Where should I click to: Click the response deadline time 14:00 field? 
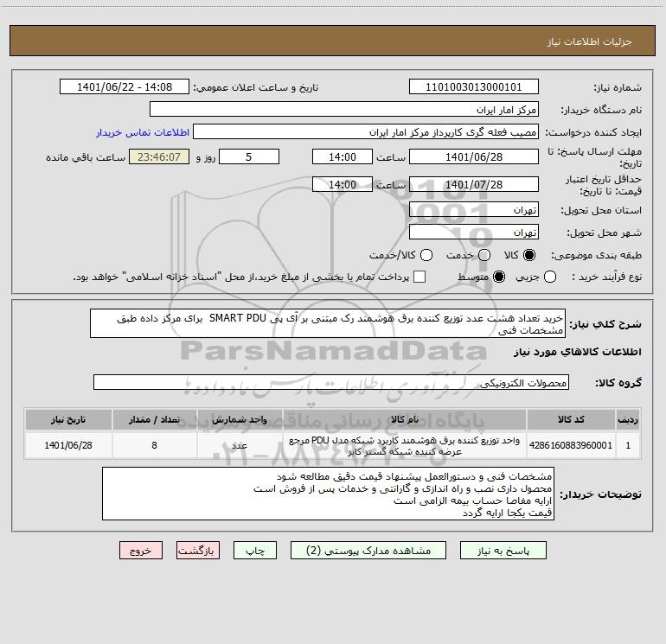(x=343, y=156)
